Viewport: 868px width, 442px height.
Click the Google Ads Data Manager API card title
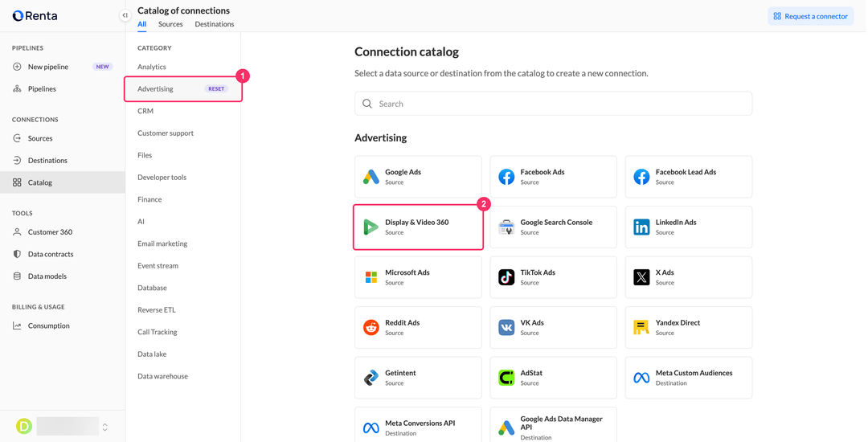click(561, 424)
